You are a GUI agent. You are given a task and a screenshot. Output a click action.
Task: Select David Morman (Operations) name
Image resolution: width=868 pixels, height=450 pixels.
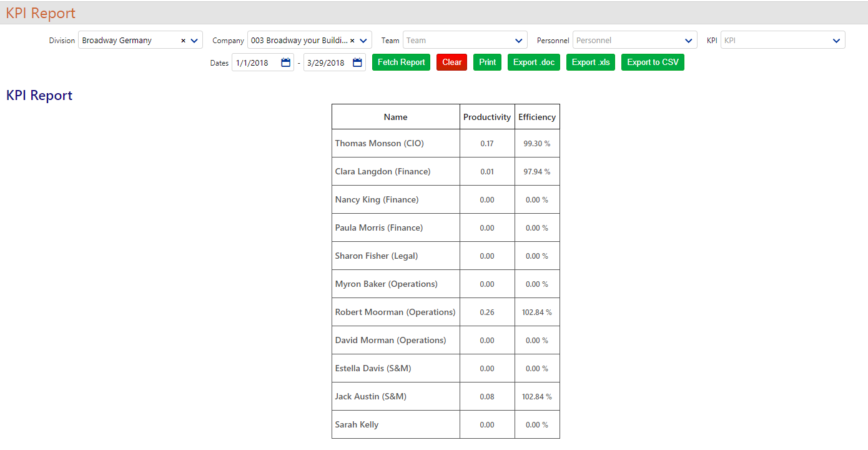point(390,340)
